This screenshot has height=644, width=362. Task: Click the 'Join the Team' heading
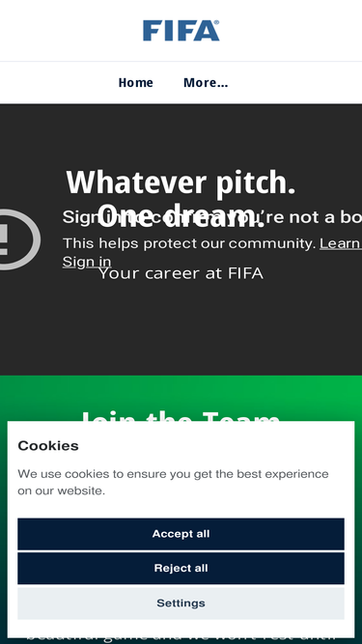coord(181,415)
